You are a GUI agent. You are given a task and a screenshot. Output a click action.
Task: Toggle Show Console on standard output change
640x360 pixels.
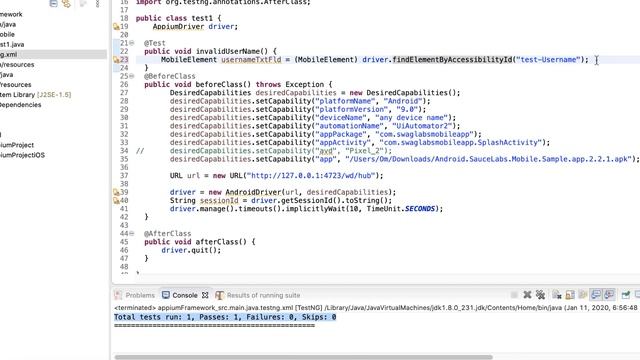[596, 295]
